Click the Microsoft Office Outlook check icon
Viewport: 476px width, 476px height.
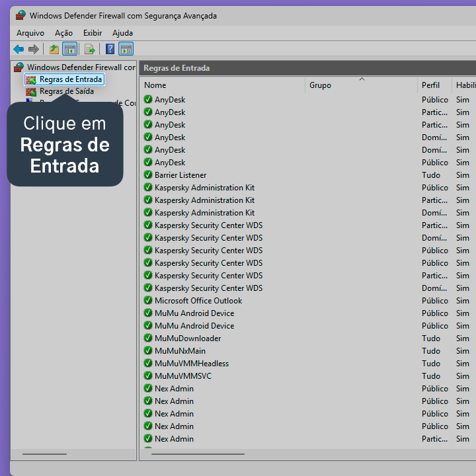tap(148, 301)
